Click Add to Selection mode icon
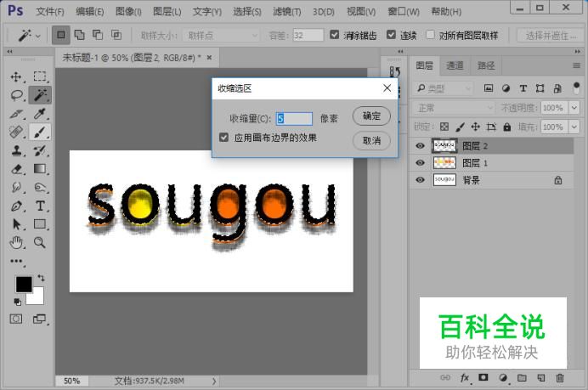Image resolution: width=588 pixels, height=390 pixels. [79, 35]
